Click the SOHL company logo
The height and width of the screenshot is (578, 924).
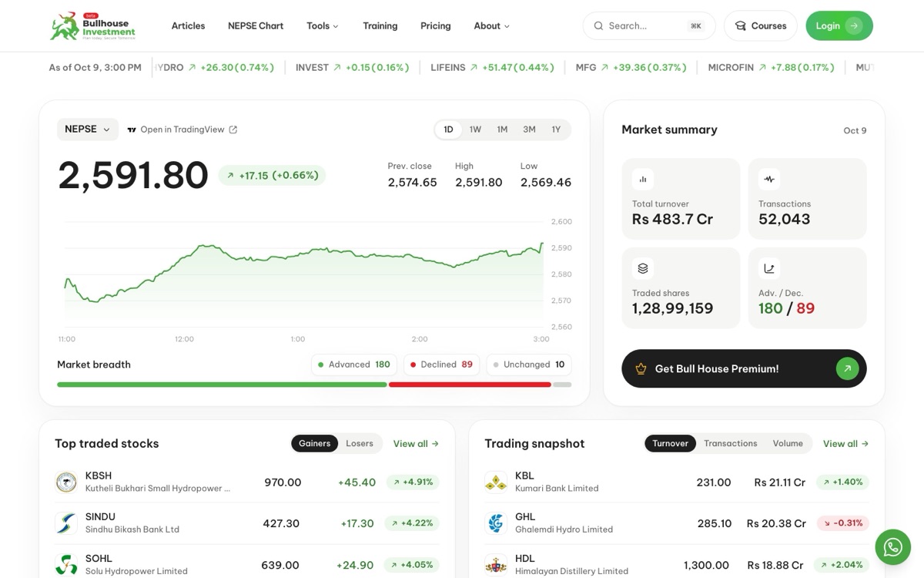pos(66,565)
